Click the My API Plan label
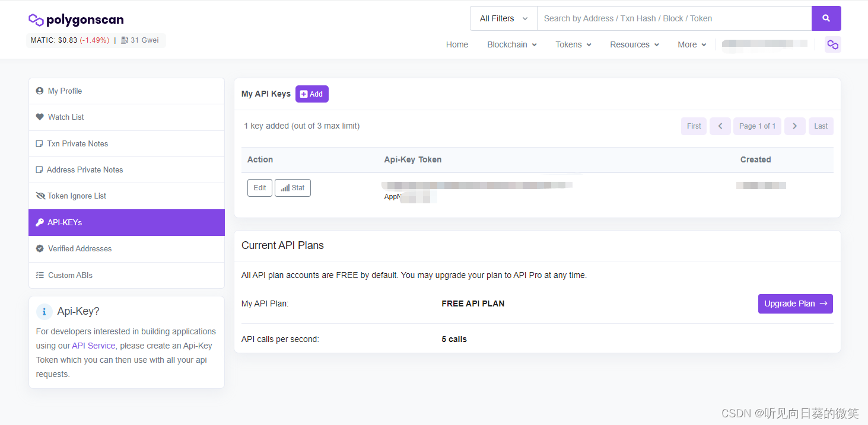The width and height of the screenshot is (868, 425). 265,303
